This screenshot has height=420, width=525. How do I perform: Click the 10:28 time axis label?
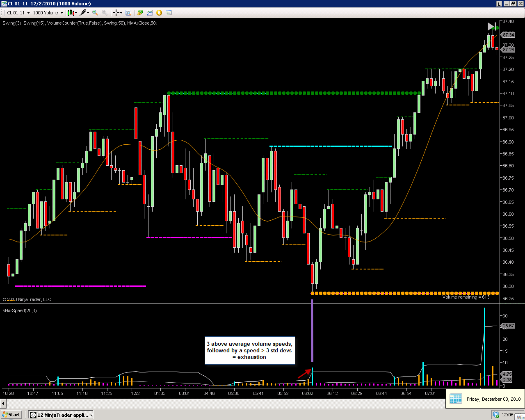click(8, 393)
